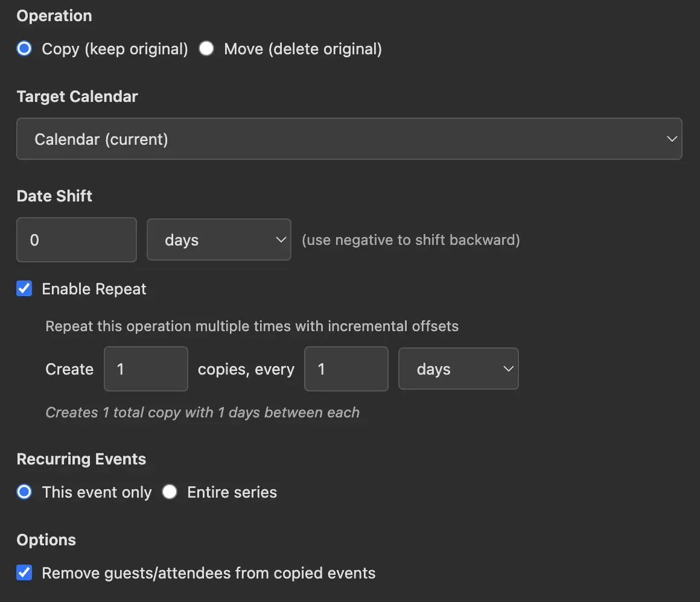Screen dimensions: 700x602
Task: Click 'Creates 1 total copy' summary text
Action: click(x=203, y=413)
